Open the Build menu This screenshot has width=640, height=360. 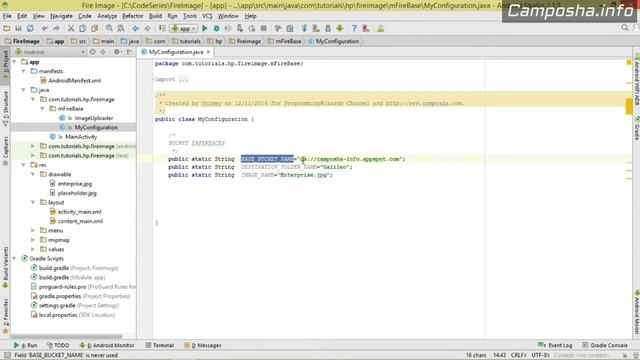coord(155,16)
